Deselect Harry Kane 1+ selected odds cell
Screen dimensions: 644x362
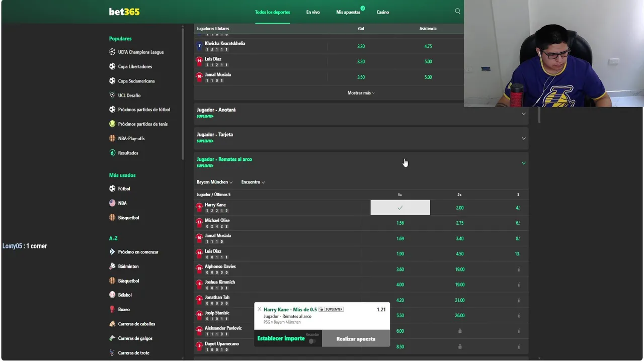(x=400, y=208)
